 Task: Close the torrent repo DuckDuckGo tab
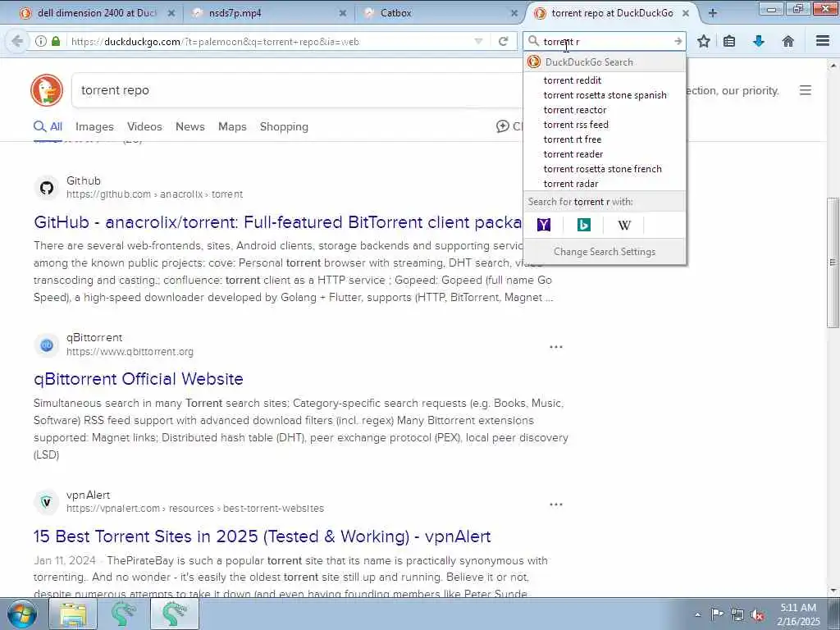point(686,13)
